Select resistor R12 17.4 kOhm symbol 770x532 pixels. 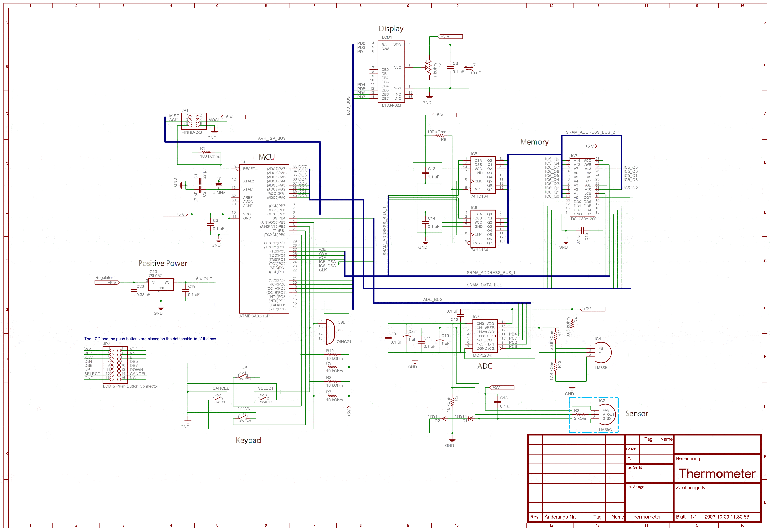(x=556, y=367)
